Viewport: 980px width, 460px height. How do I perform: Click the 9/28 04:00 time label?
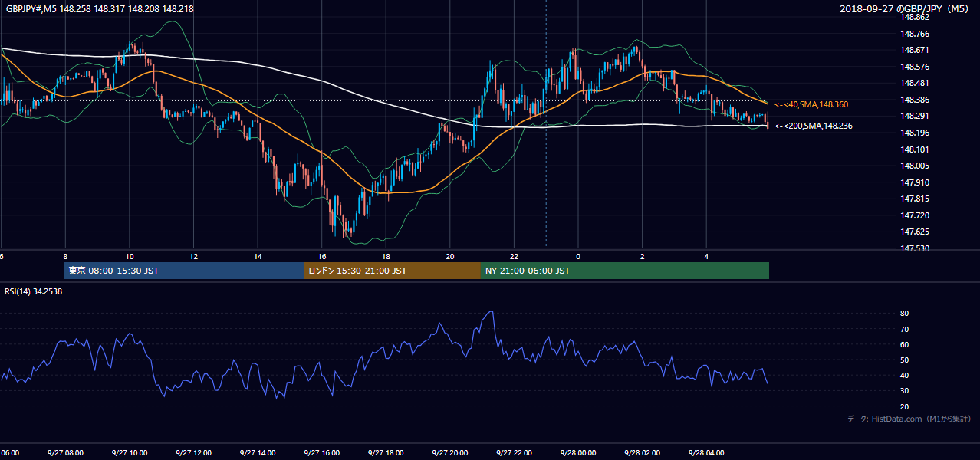click(x=705, y=452)
